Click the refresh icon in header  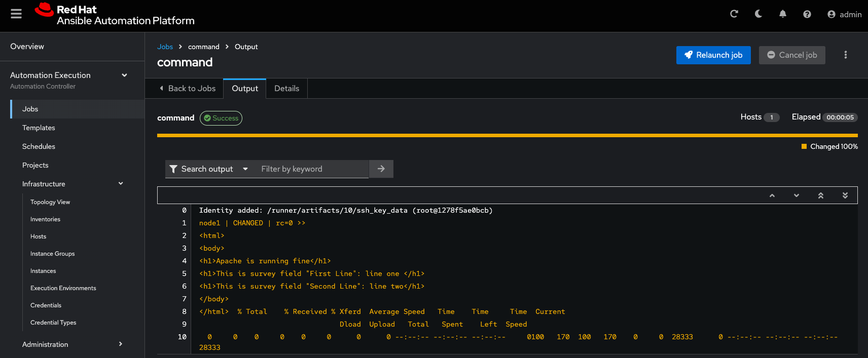[734, 14]
